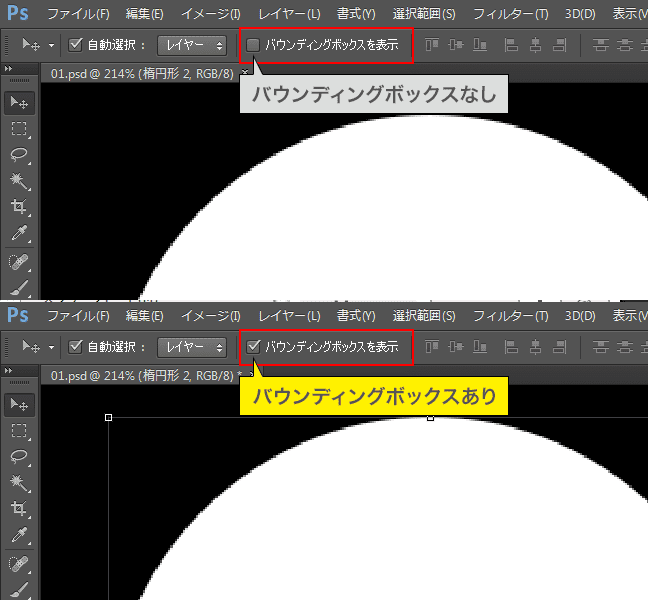Disable バウンディングボックスを表示 checkbox in lower window
The width and height of the screenshot is (648, 600).
[253, 347]
